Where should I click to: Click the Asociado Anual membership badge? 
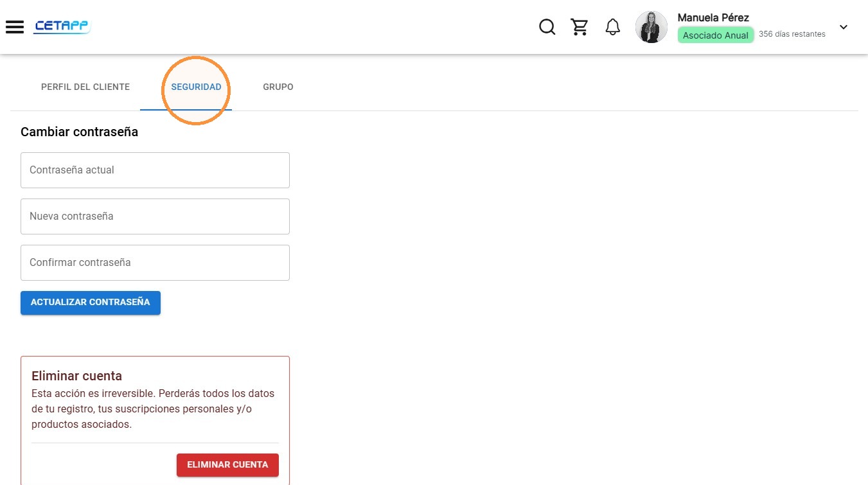point(716,35)
